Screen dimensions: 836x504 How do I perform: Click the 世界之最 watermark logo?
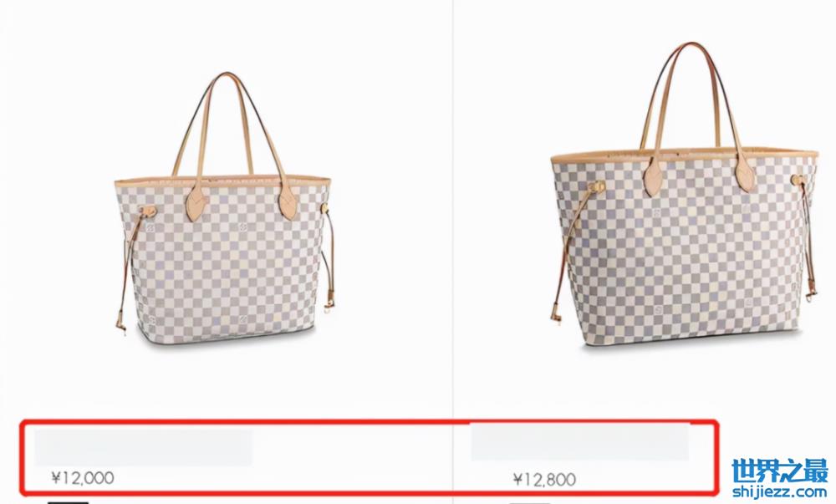(x=780, y=471)
